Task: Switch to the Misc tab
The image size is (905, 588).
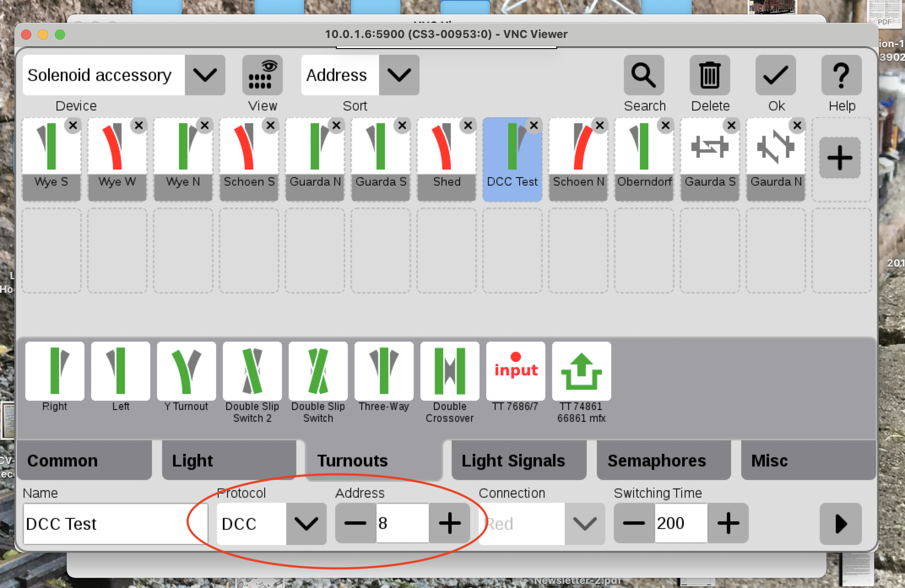Action: click(x=808, y=460)
